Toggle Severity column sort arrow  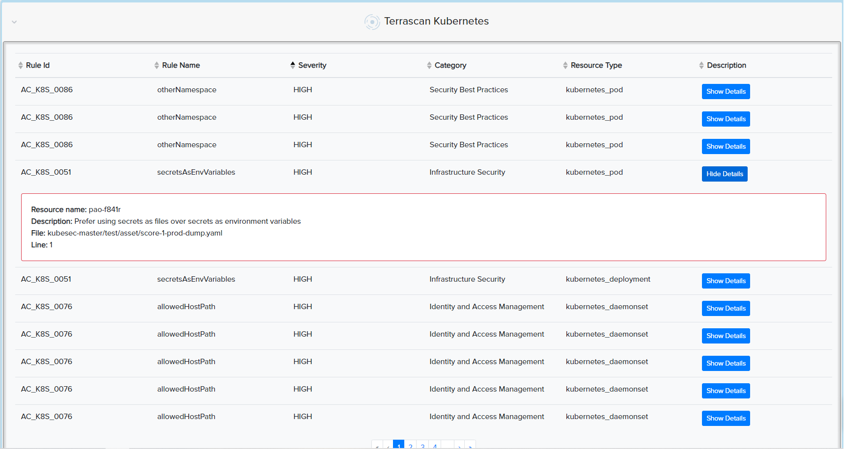click(293, 65)
